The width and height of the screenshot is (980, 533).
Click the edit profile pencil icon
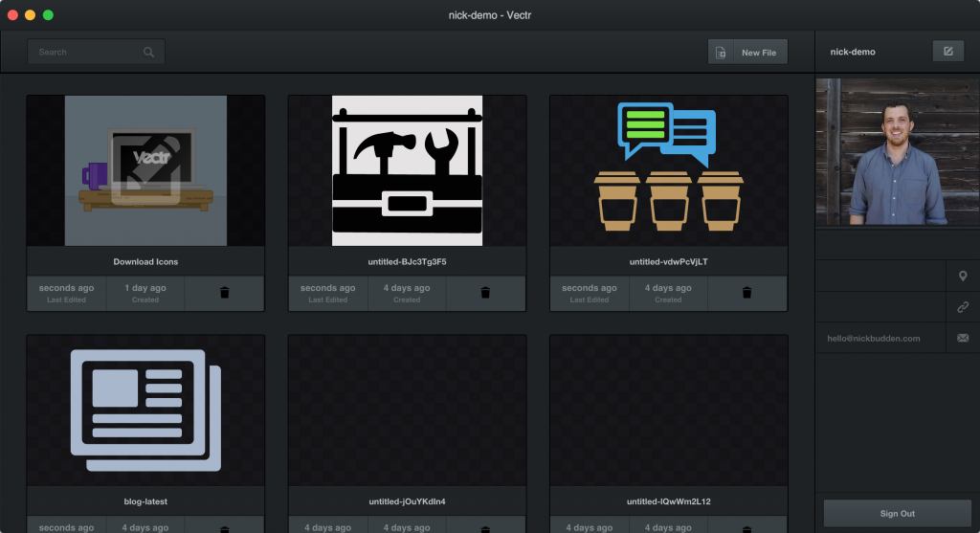[947, 52]
